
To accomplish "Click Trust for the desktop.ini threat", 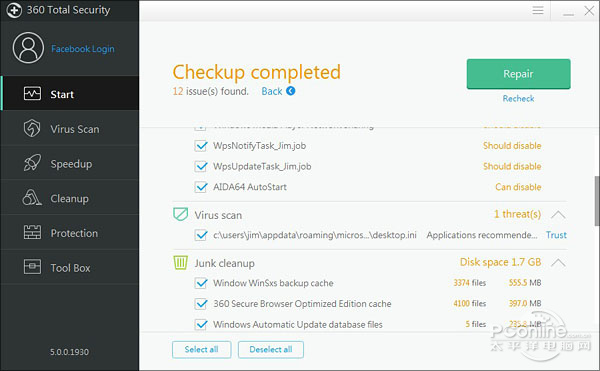I will [x=556, y=235].
